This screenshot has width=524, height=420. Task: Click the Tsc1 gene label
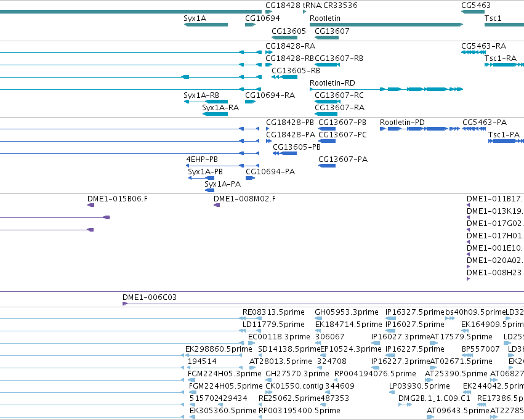(493, 18)
